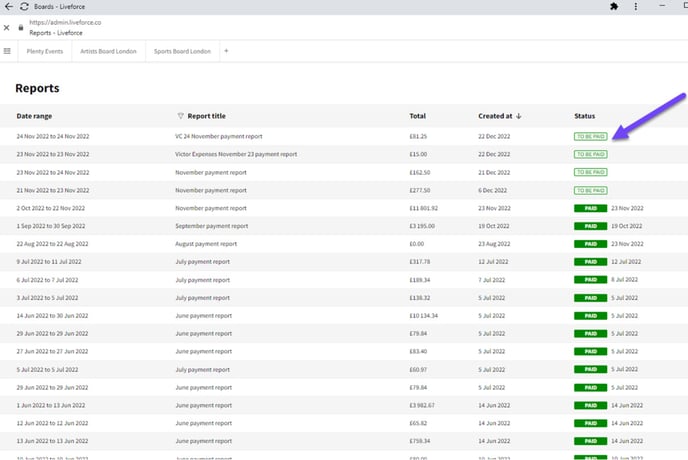Open the browser three-dot menu

[636, 7]
